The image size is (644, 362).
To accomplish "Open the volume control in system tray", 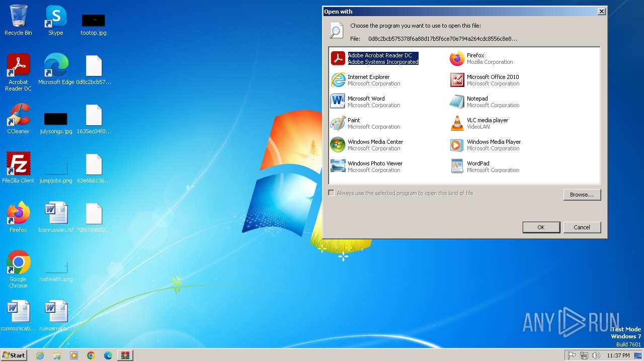I will click(x=596, y=355).
